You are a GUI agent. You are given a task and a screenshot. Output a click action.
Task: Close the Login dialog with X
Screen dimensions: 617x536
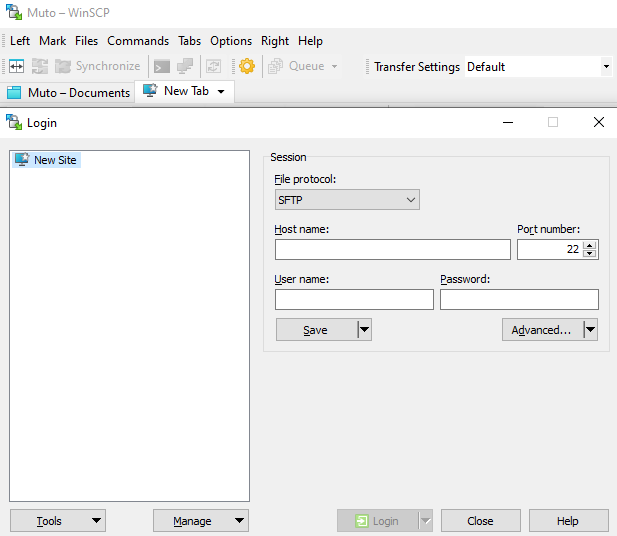(x=599, y=122)
